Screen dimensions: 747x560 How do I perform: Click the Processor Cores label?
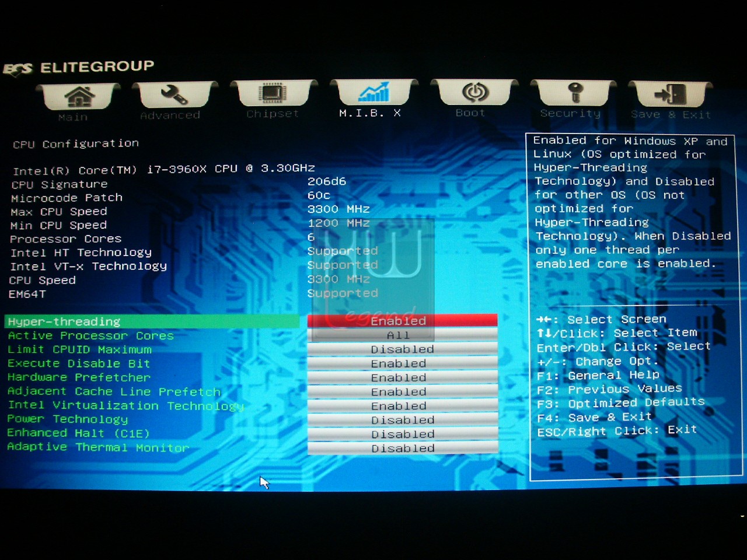point(65,239)
